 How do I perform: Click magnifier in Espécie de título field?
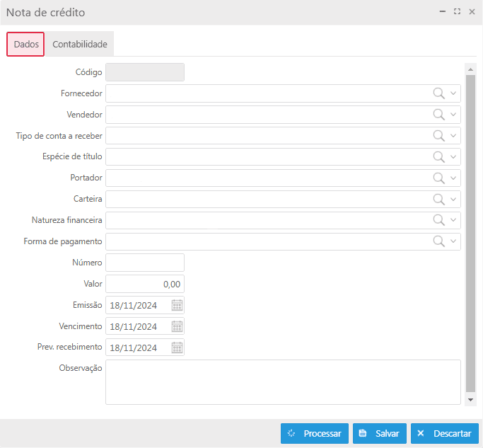[438, 157]
